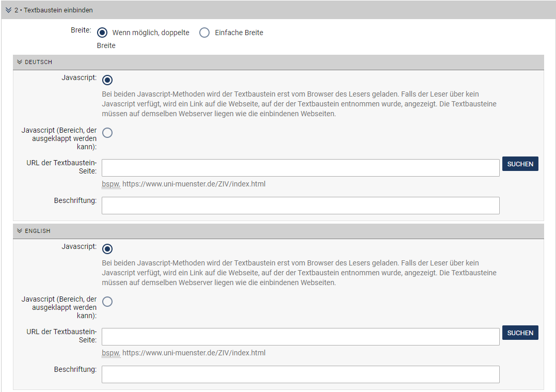
Task: Focus the Beschriftung field under ENGLISH
Action: (300, 374)
